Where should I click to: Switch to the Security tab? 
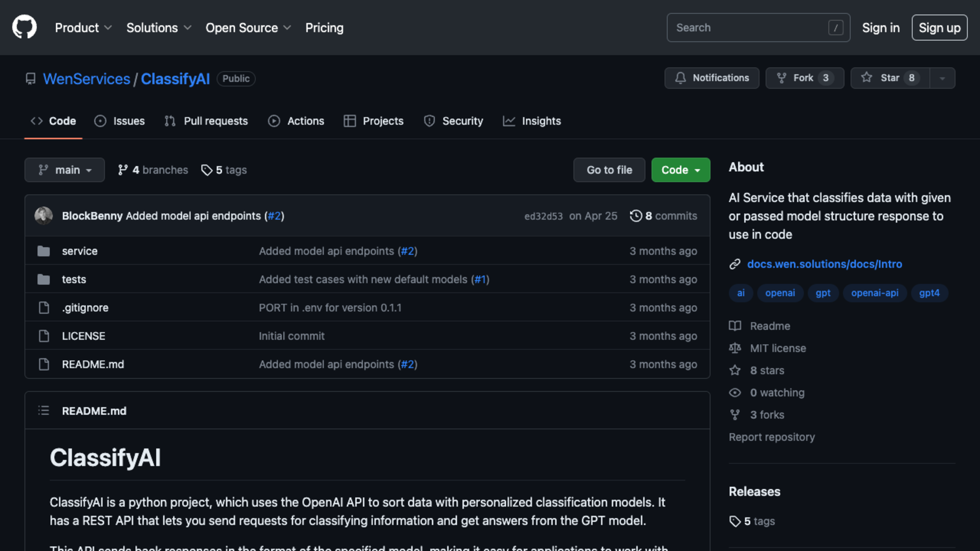(x=454, y=121)
